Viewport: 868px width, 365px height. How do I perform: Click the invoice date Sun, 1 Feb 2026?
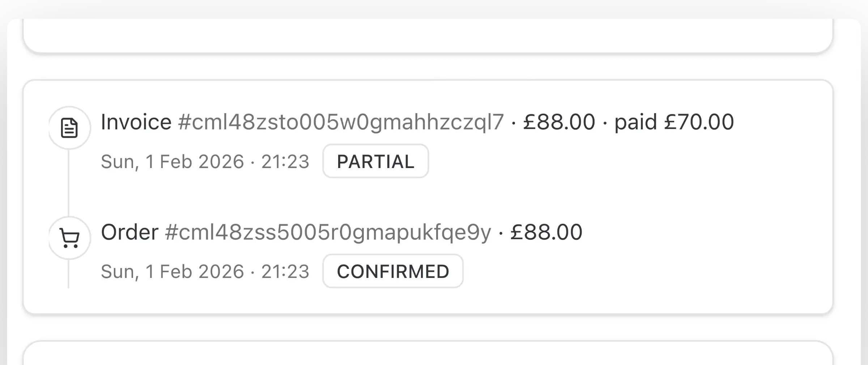point(172,162)
